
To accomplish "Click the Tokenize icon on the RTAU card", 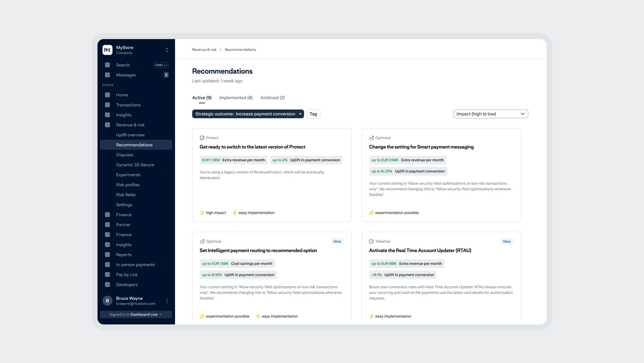I will coord(371,241).
